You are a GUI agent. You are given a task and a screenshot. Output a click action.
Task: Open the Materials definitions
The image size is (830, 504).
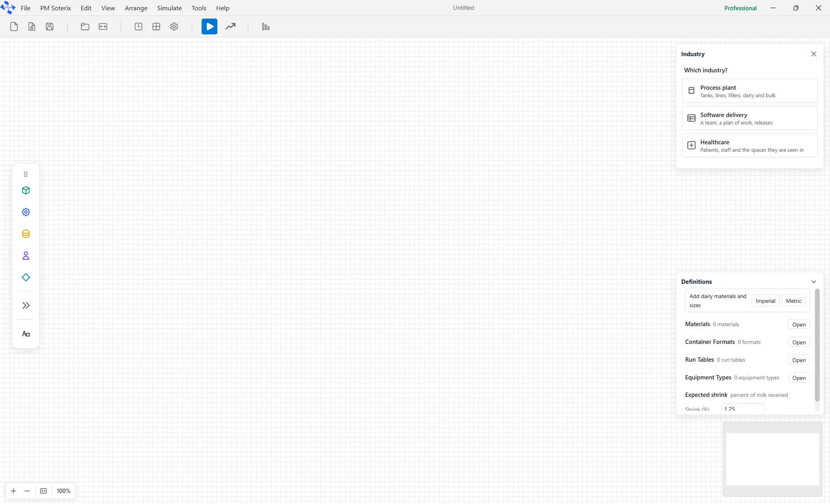click(x=799, y=324)
